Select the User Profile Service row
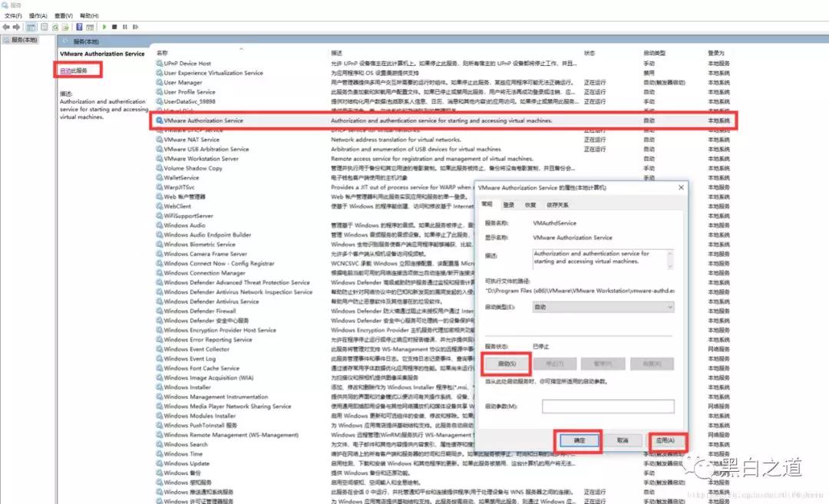The height and width of the screenshot is (504, 829). (443, 92)
